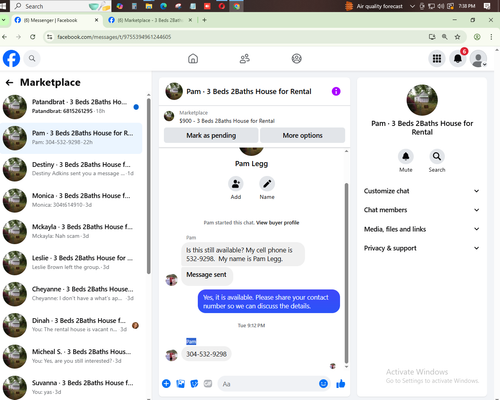500x400 pixels.
Task: Choose a GIF icon
Action: tap(208, 384)
